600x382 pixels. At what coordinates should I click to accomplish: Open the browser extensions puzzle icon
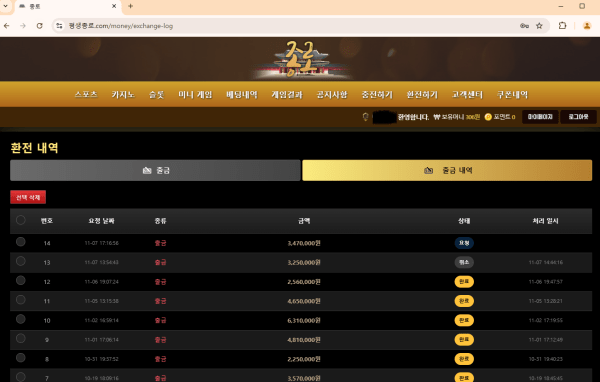click(x=562, y=26)
